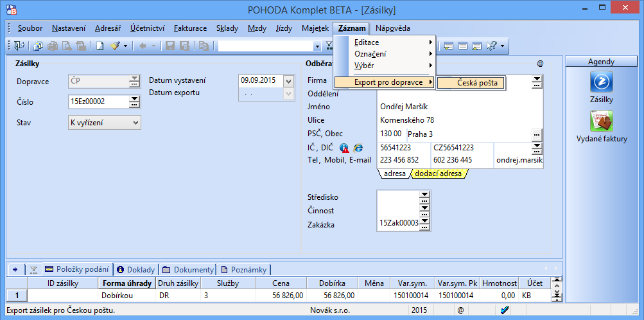Open the Účetnictví menu
This screenshot has height=320, width=644.
pyautogui.click(x=148, y=28)
